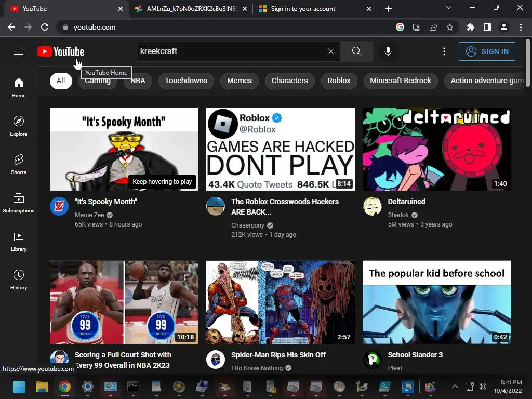Screen dimensions: 532x399
Task: Select the Characters filter chip
Action: (290, 81)
